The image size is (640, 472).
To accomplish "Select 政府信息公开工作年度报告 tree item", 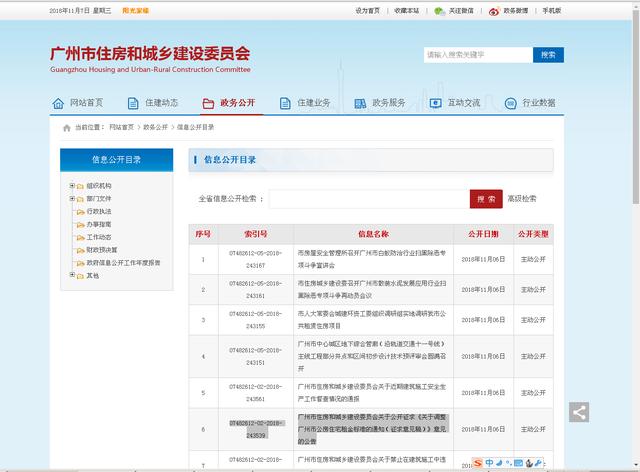I will 123,263.
